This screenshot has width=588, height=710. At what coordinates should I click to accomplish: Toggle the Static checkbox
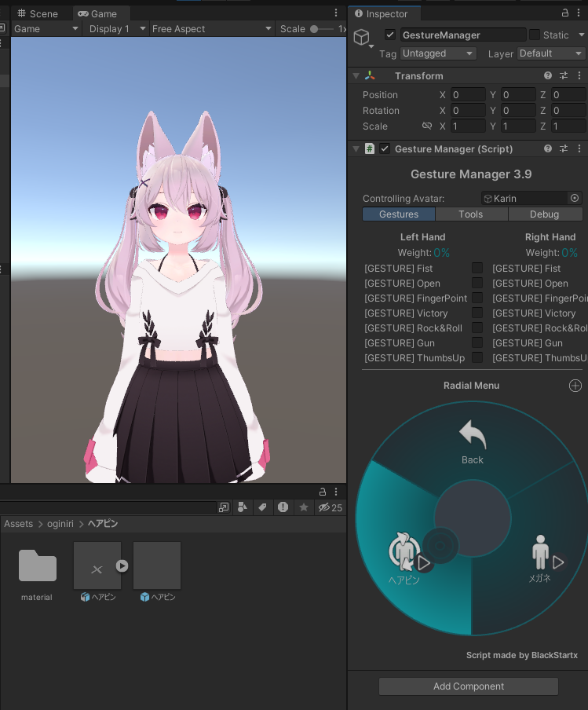535,35
